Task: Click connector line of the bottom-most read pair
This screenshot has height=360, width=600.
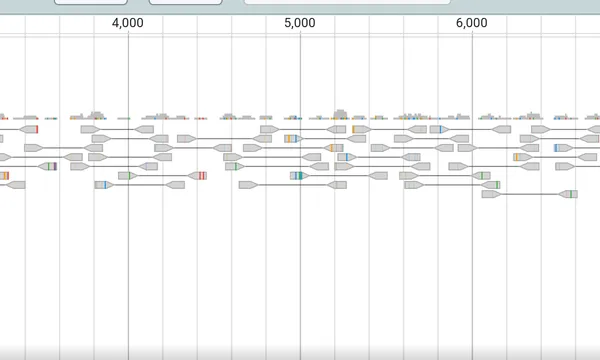Action: 530,194
